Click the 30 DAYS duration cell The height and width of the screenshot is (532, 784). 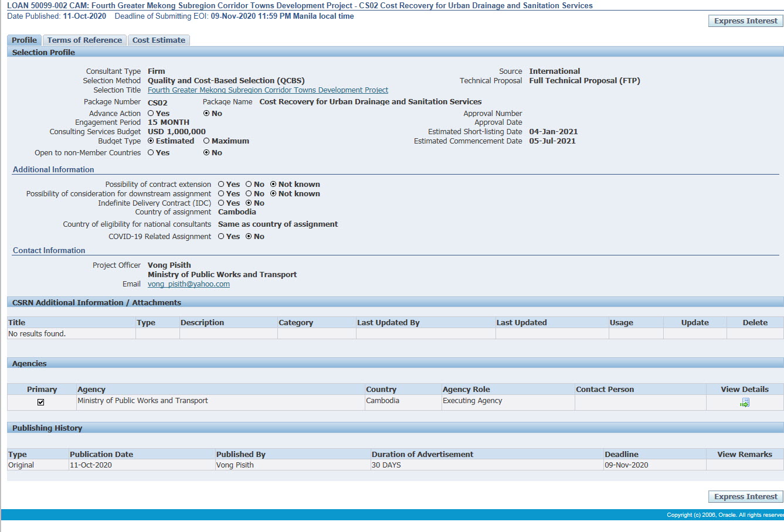(x=487, y=465)
